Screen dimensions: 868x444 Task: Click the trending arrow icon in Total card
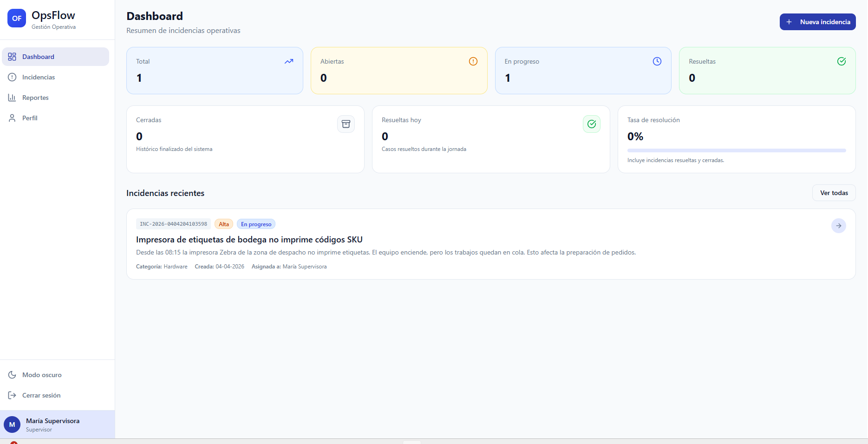point(289,61)
